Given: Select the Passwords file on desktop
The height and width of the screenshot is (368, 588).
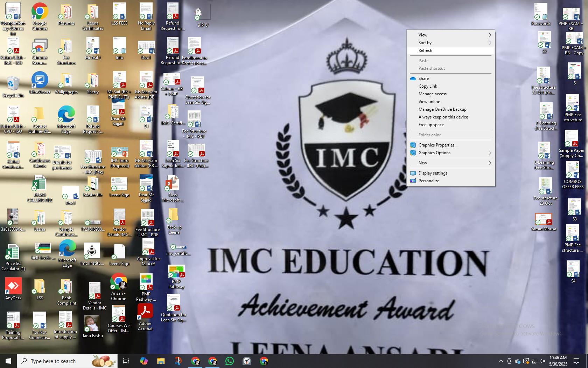Looking at the screenshot, I should 541,15.
